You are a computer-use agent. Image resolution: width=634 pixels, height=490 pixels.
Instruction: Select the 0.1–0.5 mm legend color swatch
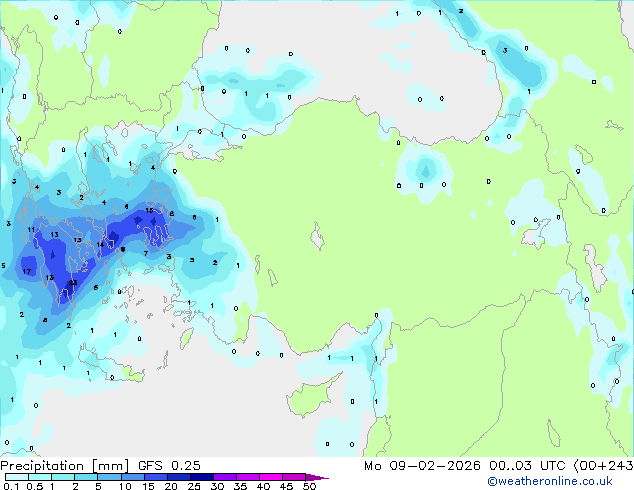(x=17, y=477)
